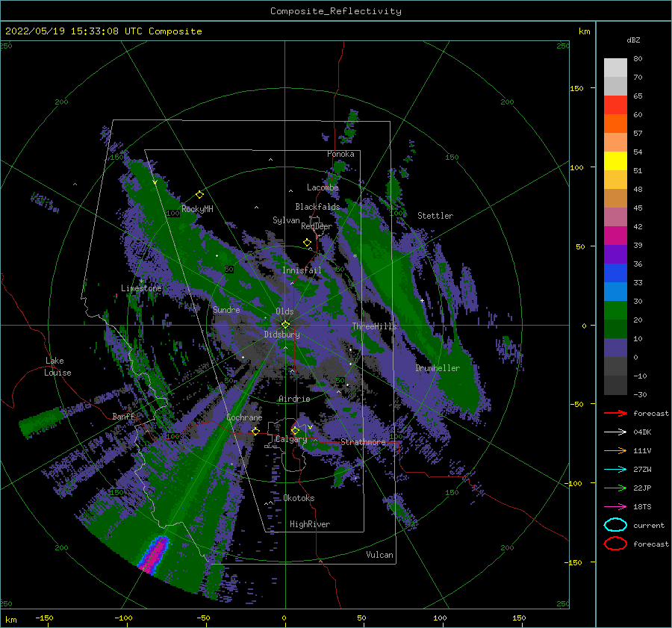Click the orange 57-60 dBZ color swatch
This screenshot has width=672, height=628.
click(615, 124)
